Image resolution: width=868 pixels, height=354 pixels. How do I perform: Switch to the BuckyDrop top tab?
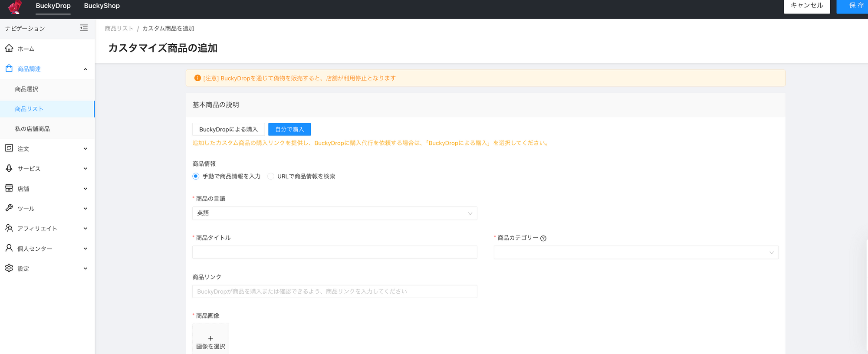[x=53, y=6]
